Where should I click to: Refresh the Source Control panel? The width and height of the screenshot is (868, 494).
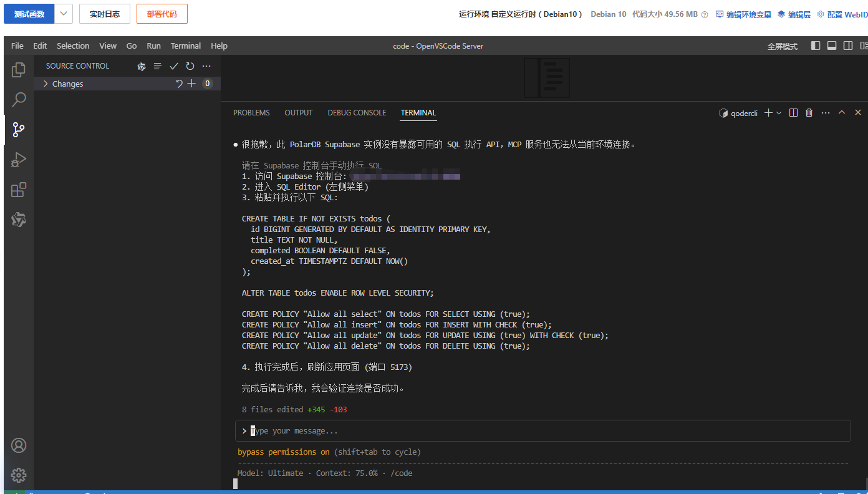point(190,66)
